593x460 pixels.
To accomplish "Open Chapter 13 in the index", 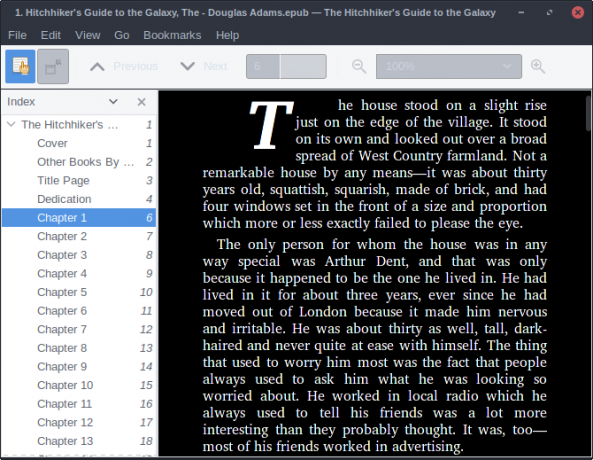I will pyautogui.click(x=79, y=441).
